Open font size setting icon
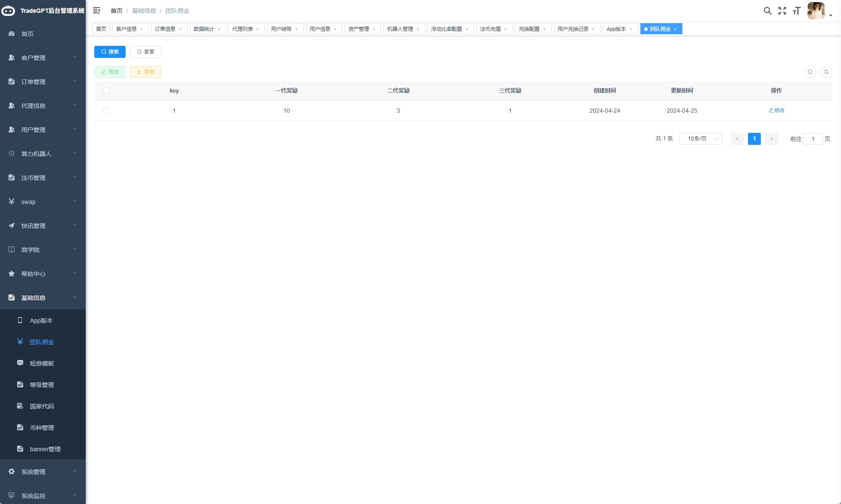The width and height of the screenshot is (841, 504). tap(796, 11)
